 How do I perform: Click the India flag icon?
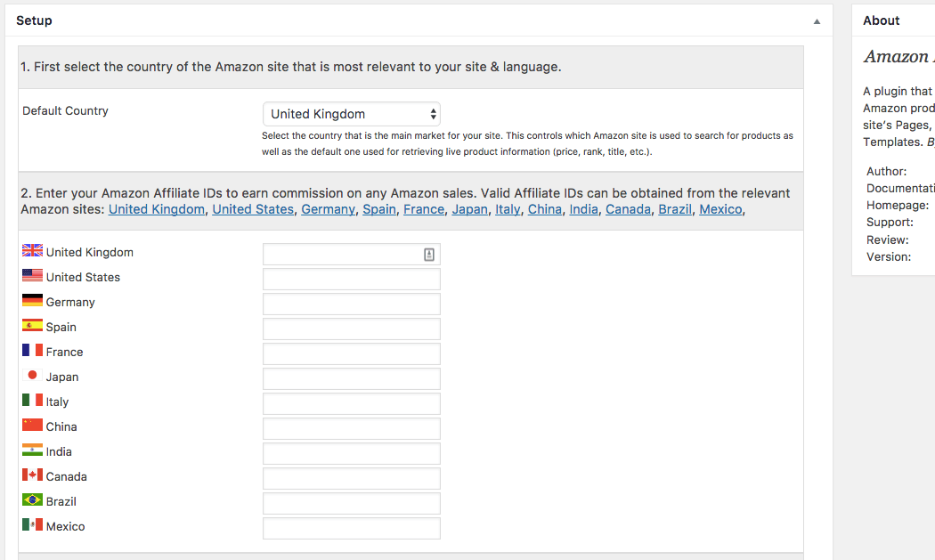click(x=32, y=450)
